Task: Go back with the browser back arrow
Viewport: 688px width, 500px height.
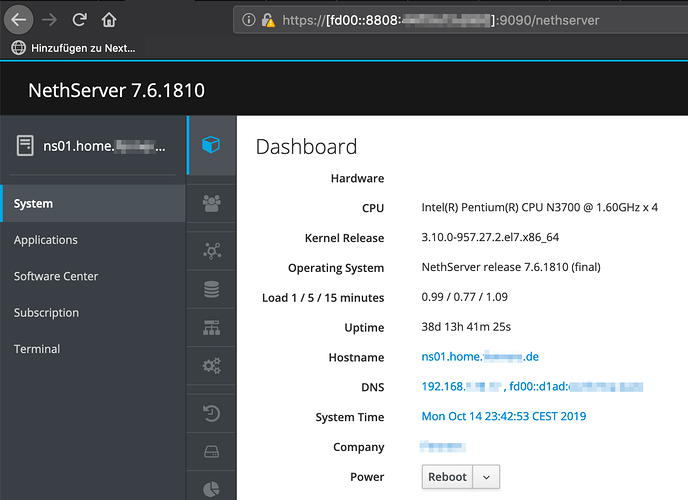Action: pos(18,20)
